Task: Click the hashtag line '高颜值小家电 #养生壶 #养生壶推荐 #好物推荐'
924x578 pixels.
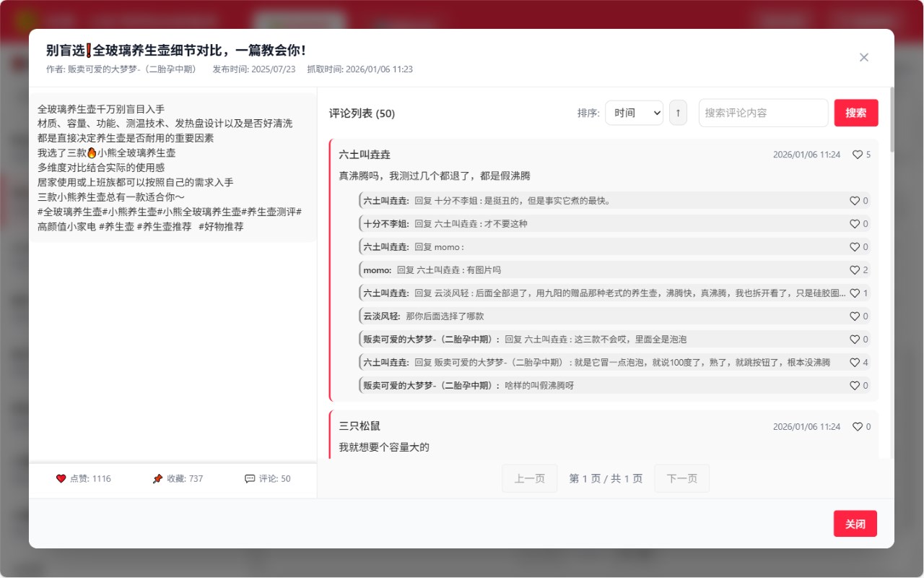Action: coord(141,226)
